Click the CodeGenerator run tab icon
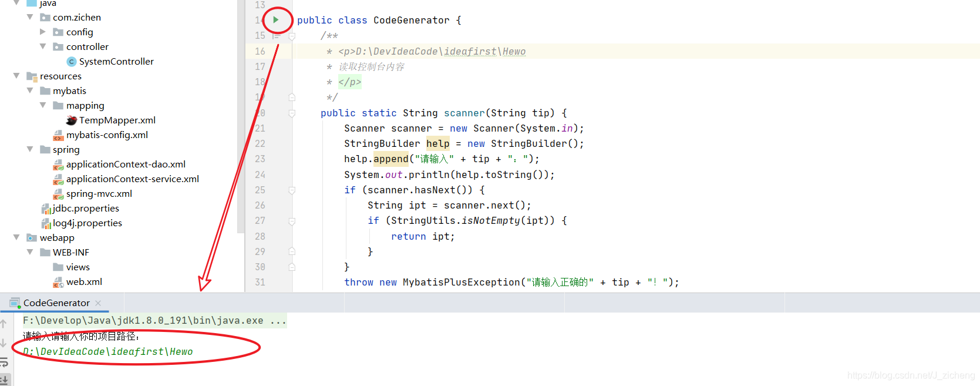980x386 pixels. click(15, 303)
